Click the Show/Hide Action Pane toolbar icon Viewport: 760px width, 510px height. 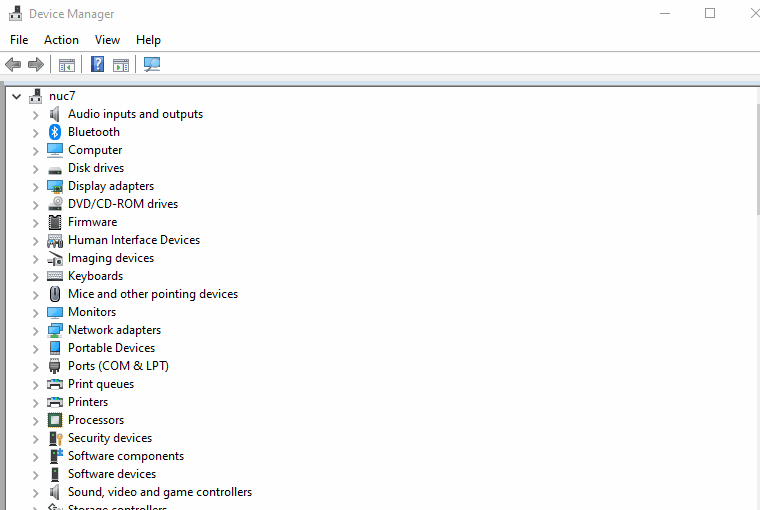point(121,64)
